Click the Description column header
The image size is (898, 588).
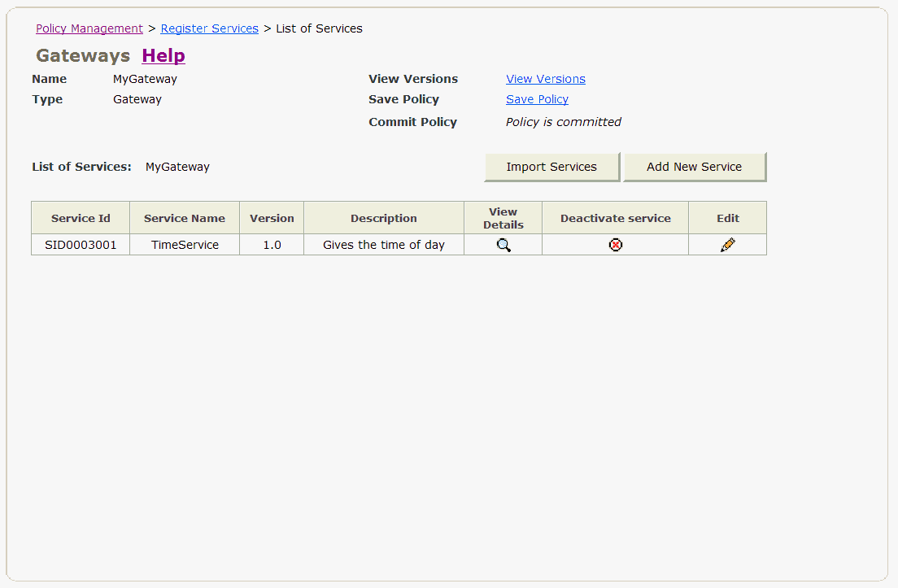384,218
